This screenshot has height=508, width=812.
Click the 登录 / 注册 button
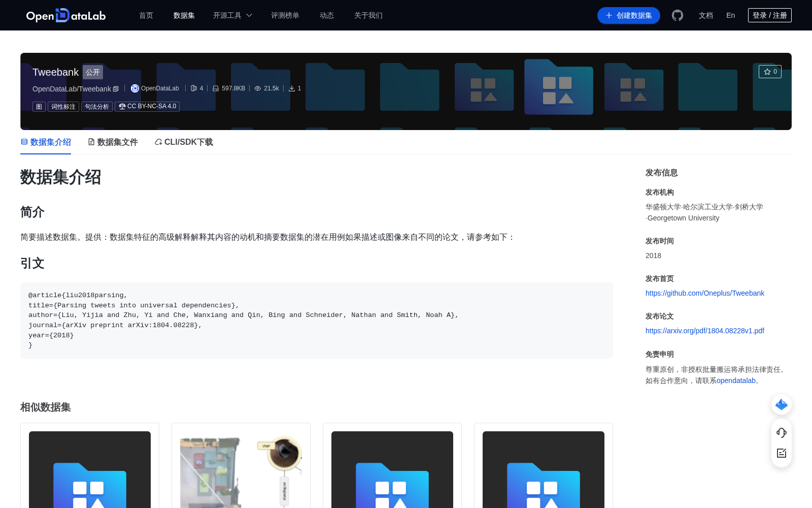[770, 15]
